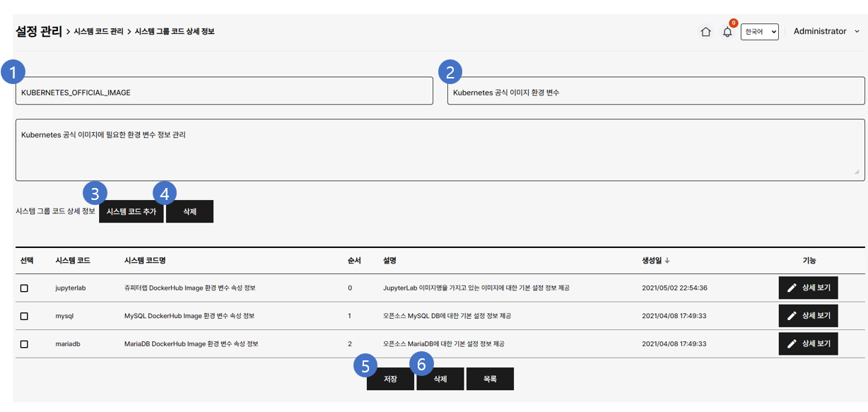Check the mysql row checkbox

(24, 316)
